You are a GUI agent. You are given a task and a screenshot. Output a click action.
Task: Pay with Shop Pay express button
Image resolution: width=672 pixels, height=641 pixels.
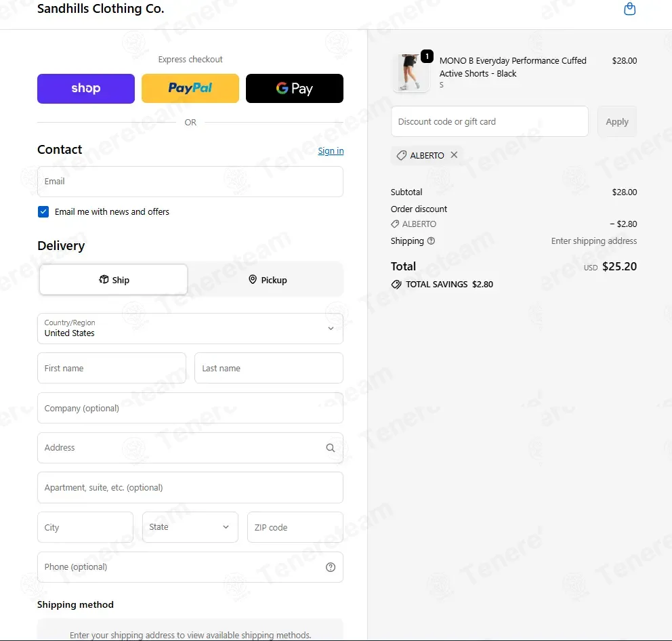tap(86, 88)
